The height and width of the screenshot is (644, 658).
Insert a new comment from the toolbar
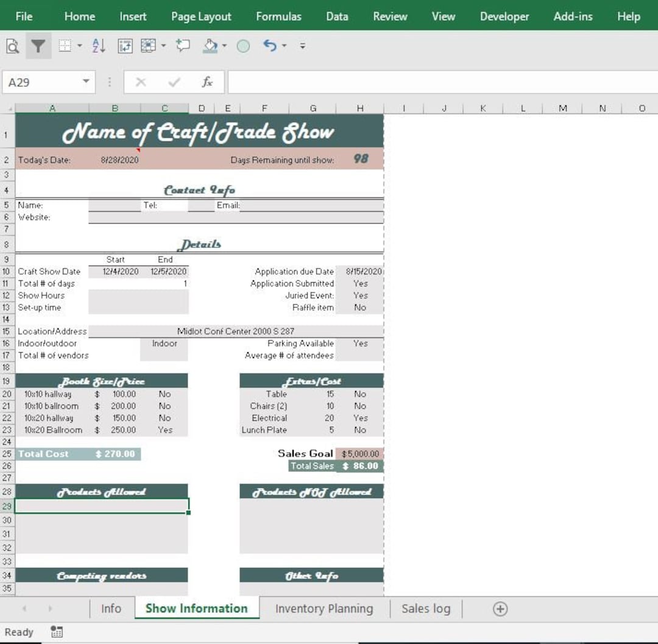[183, 45]
